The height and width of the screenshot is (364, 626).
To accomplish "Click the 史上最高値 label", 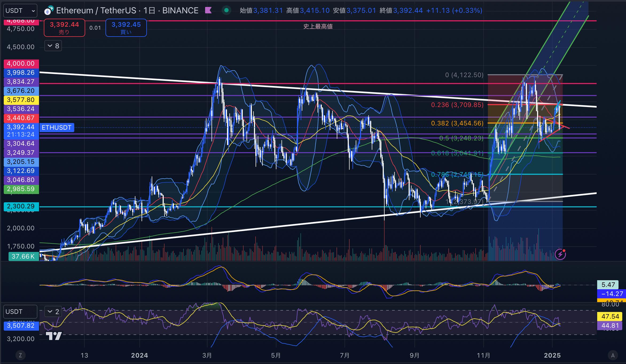I will click(x=318, y=26).
